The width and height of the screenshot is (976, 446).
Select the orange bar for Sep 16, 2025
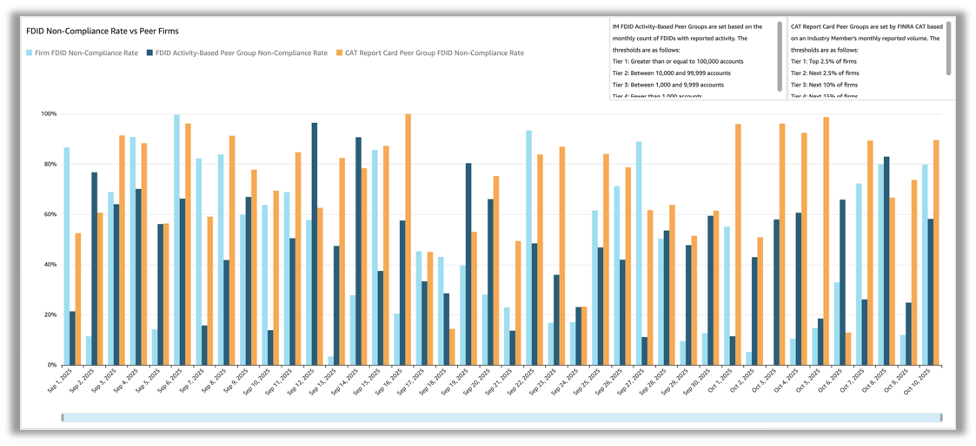(x=408, y=240)
